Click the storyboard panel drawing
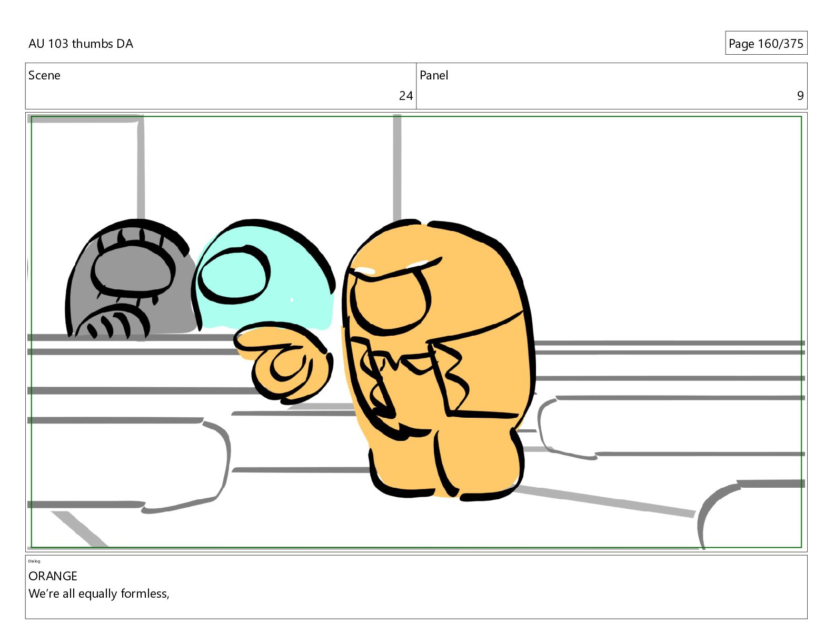This screenshot has height=644, width=834. [x=416, y=332]
